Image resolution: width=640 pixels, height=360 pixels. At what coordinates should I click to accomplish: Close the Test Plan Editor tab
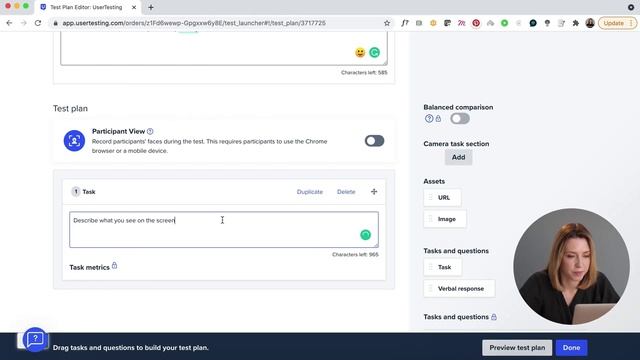pyautogui.click(x=134, y=7)
